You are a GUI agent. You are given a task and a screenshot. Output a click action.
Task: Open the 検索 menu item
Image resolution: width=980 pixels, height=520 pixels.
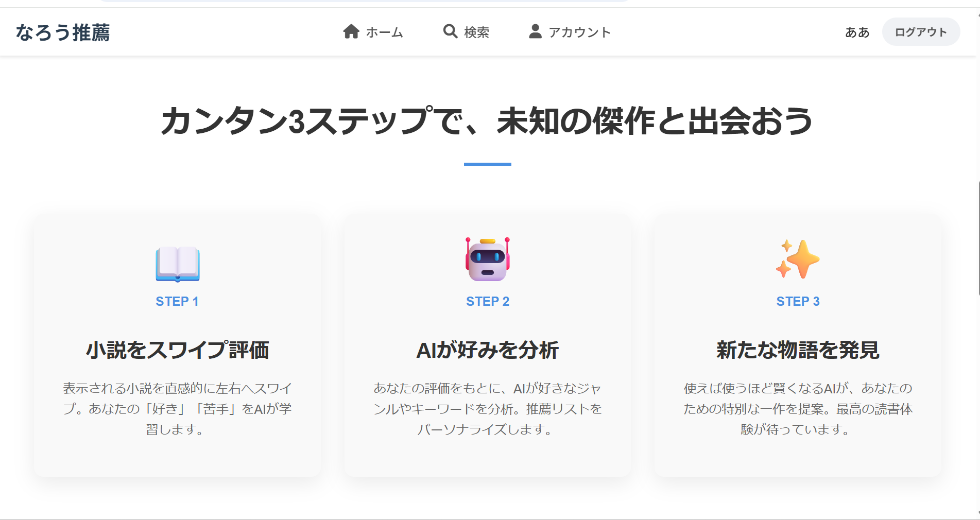coord(476,32)
